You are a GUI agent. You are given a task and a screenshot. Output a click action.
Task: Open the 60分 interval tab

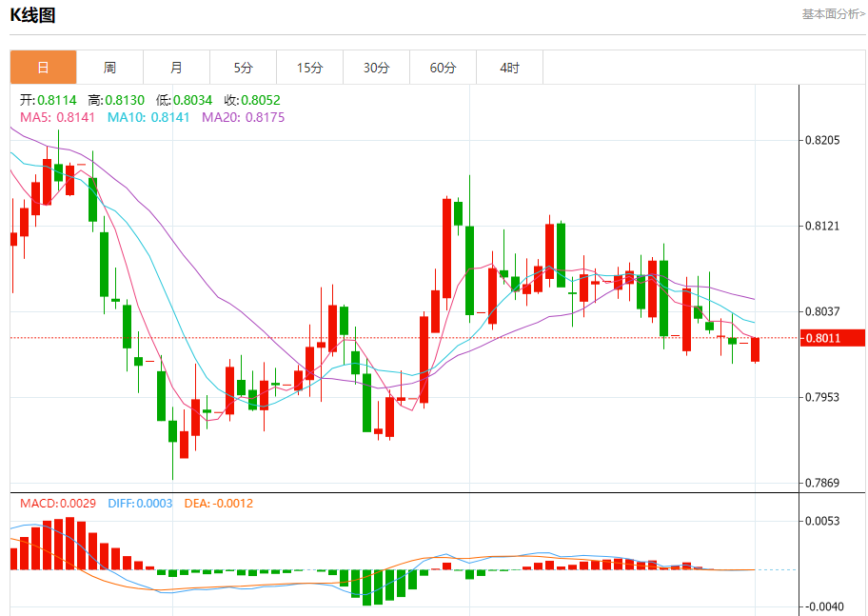click(443, 68)
